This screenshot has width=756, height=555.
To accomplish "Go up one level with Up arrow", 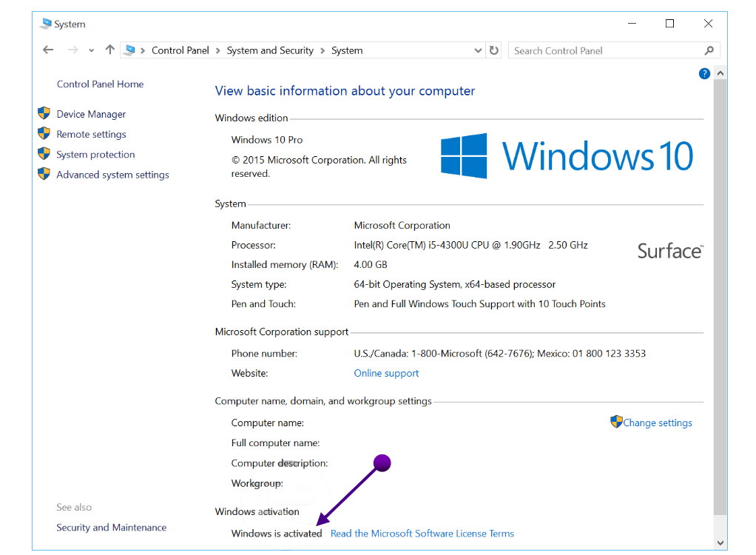I will 110,50.
